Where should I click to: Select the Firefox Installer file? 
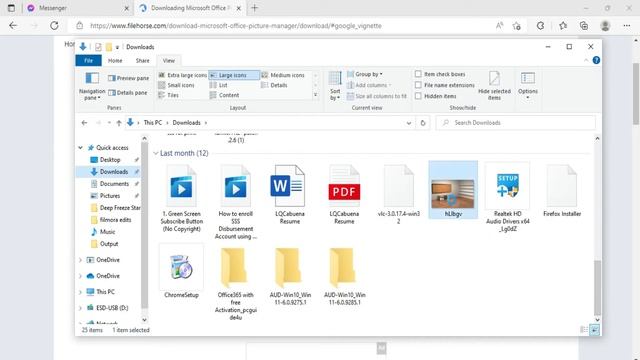click(562, 191)
